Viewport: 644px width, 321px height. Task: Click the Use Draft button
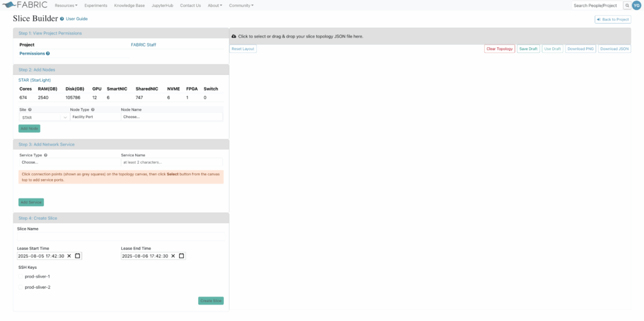(x=552, y=49)
